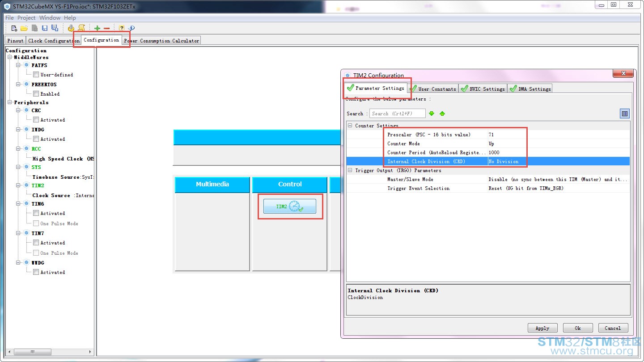Click the TIM2 button under Control

pyautogui.click(x=290, y=206)
